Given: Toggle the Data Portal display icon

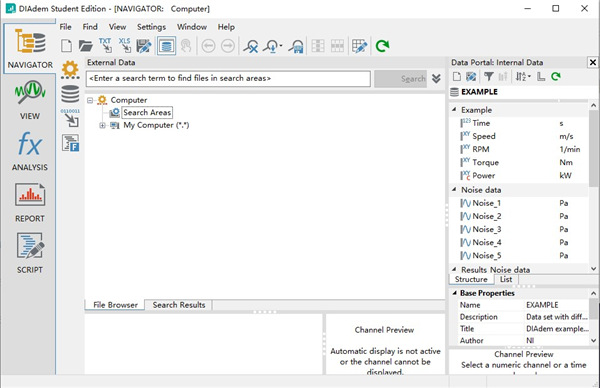Looking at the screenshot, I should point(166,46).
